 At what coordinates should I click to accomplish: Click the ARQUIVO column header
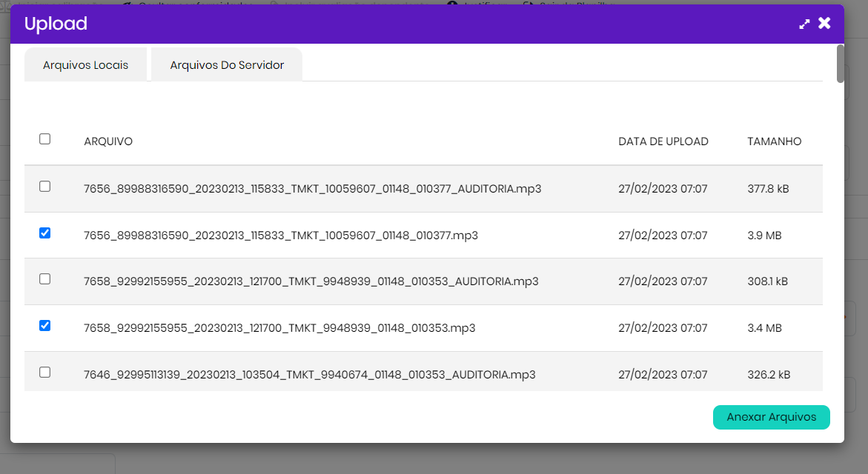(x=108, y=141)
